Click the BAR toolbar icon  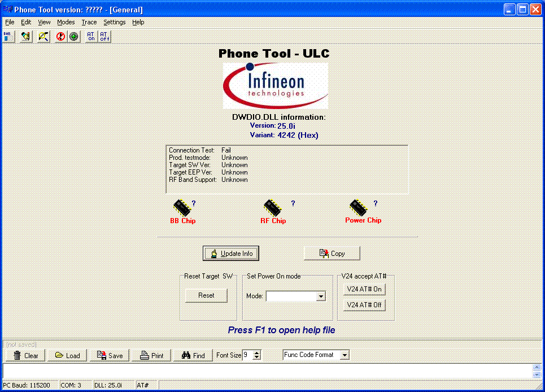click(x=8, y=37)
